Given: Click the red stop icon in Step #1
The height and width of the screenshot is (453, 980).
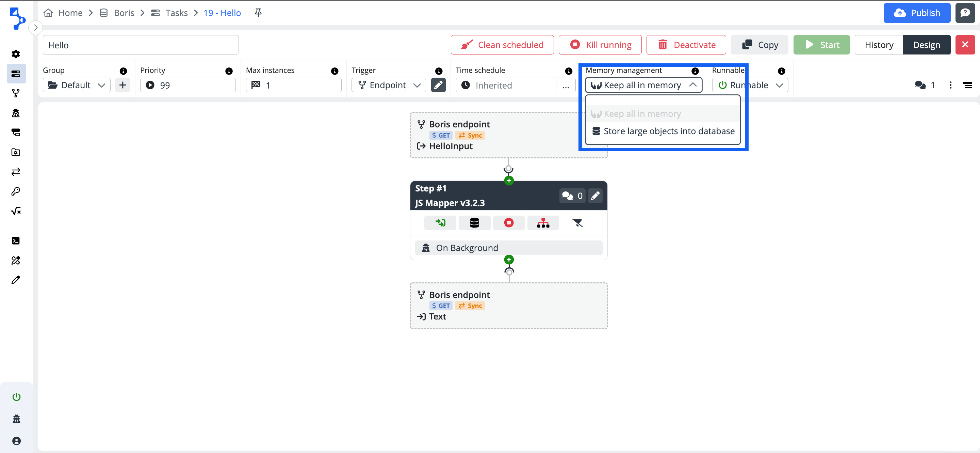Looking at the screenshot, I should (508, 223).
